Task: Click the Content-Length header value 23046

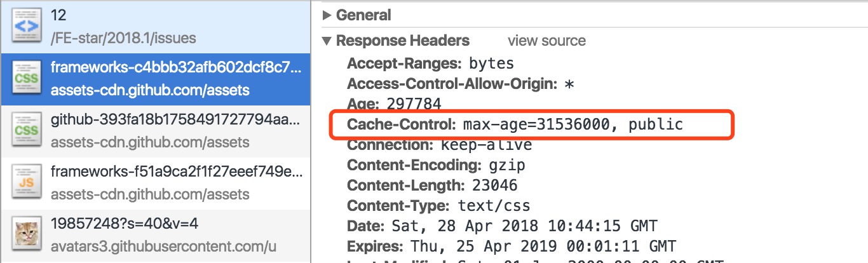Action: [x=494, y=185]
